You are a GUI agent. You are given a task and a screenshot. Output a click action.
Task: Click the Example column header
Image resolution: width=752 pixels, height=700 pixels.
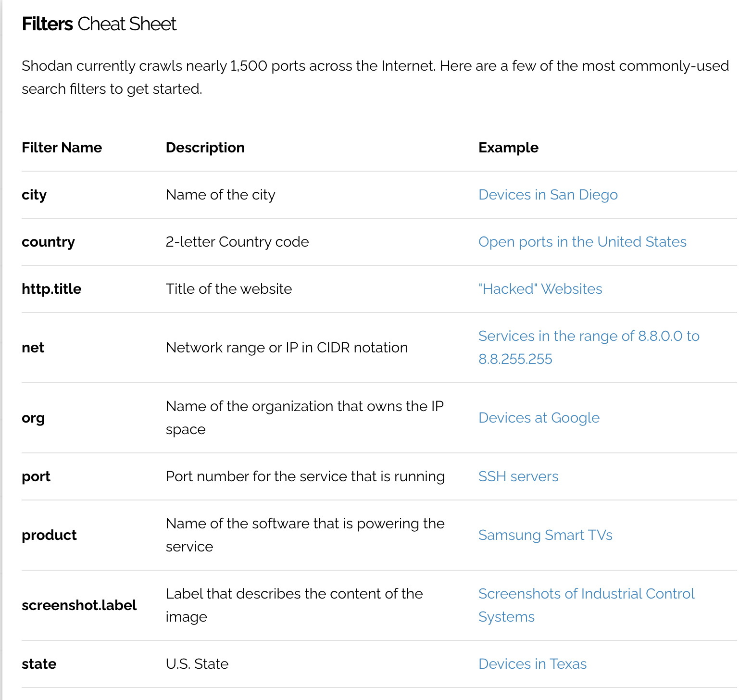click(508, 148)
